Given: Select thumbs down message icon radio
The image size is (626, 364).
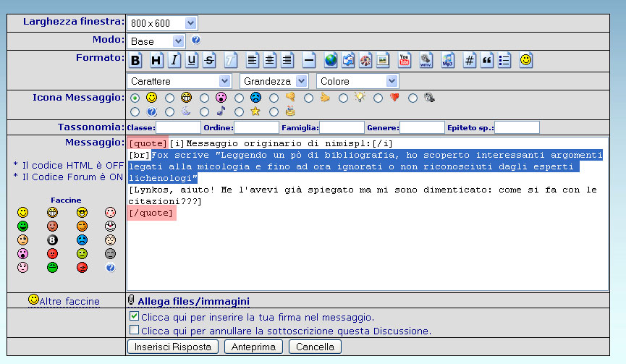Looking at the screenshot, I should [274, 98].
